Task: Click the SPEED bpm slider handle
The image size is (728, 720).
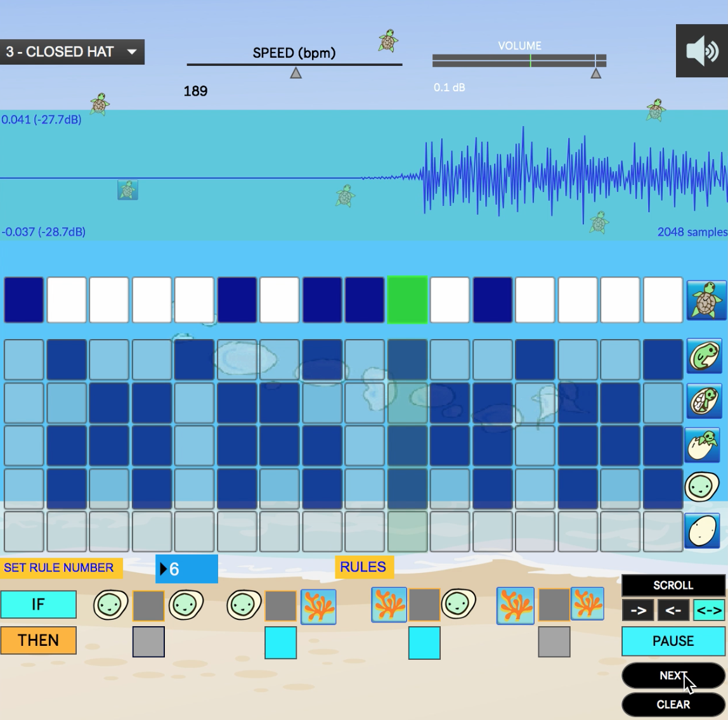Action: point(294,72)
